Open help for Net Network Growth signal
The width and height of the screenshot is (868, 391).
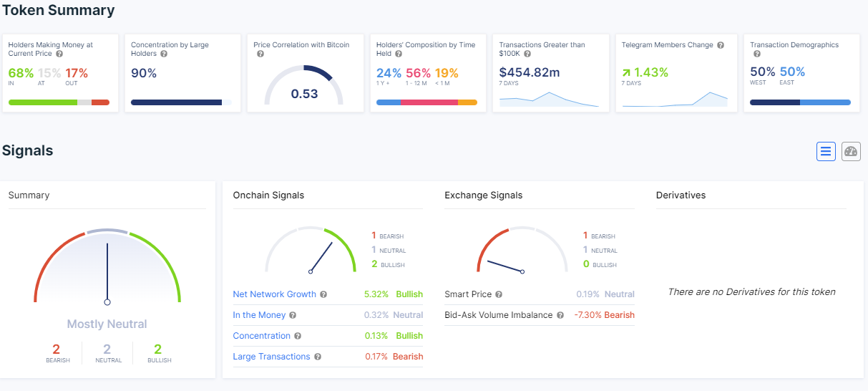(323, 294)
